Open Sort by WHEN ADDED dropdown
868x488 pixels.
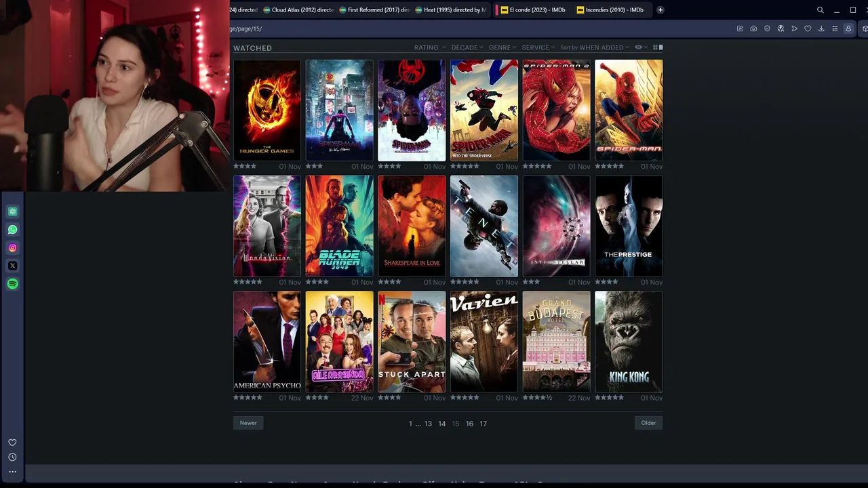coord(595,47)
